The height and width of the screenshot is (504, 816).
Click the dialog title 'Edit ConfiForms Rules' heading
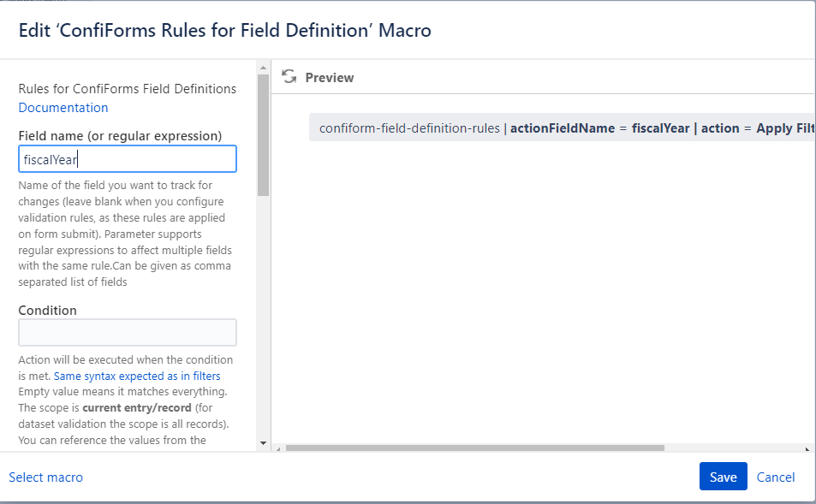point(225,30)
